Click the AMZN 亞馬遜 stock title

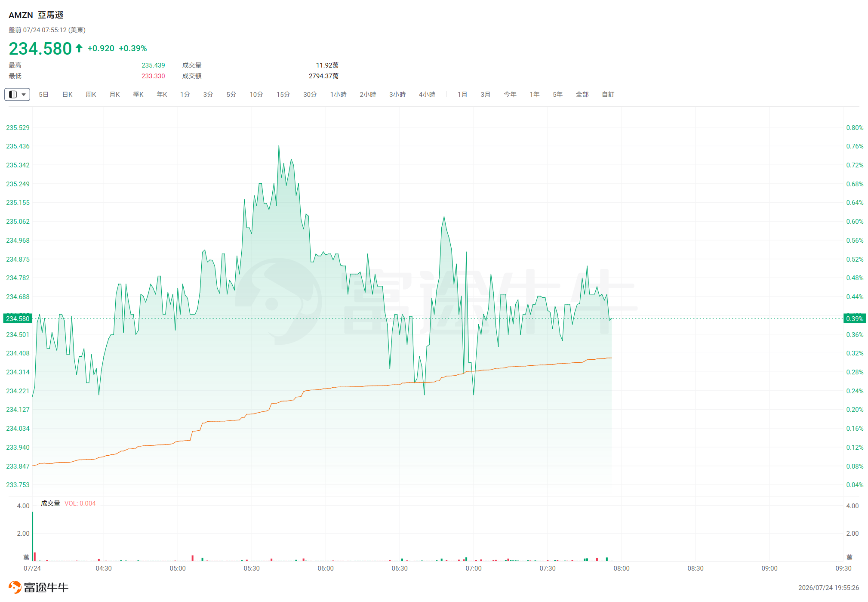[36, 15]
